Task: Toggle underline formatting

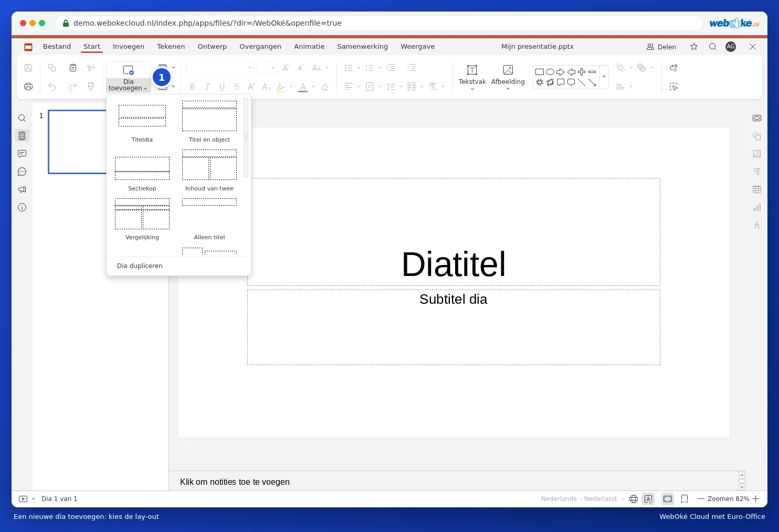Action: pos(222,87)
